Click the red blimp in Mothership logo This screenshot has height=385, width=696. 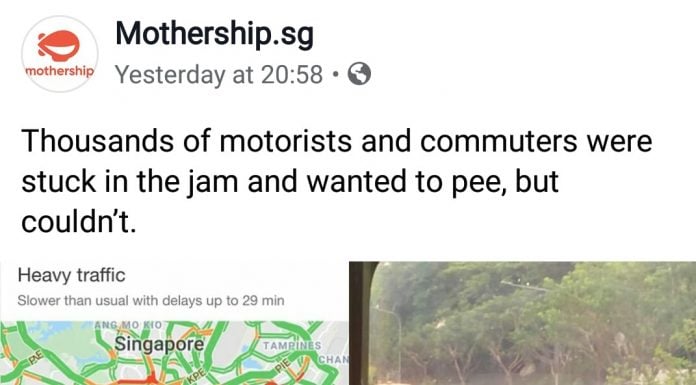click(x=59, y=46)
